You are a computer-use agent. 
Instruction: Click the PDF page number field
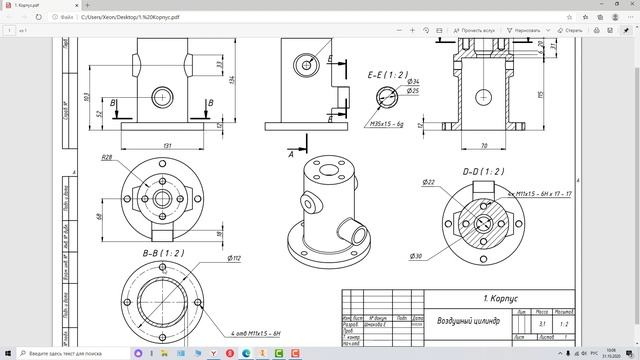coord(9,30)
